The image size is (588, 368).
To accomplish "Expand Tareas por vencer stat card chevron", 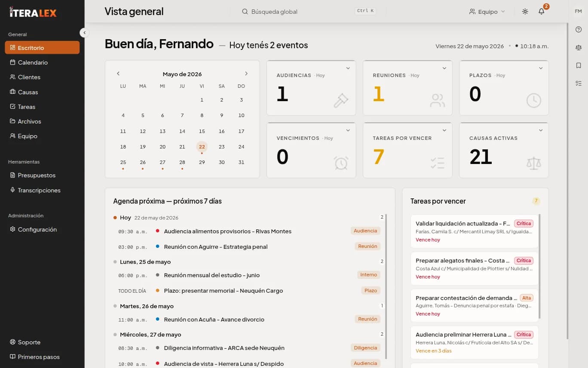I will click(x=444, y=130).
